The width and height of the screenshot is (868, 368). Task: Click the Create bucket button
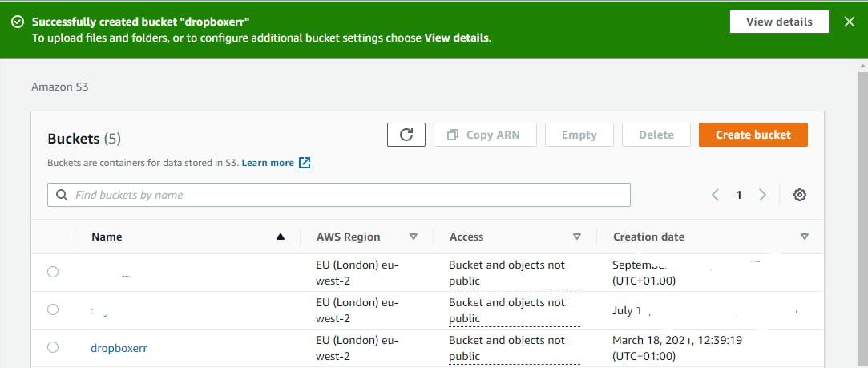coord(753,135)
